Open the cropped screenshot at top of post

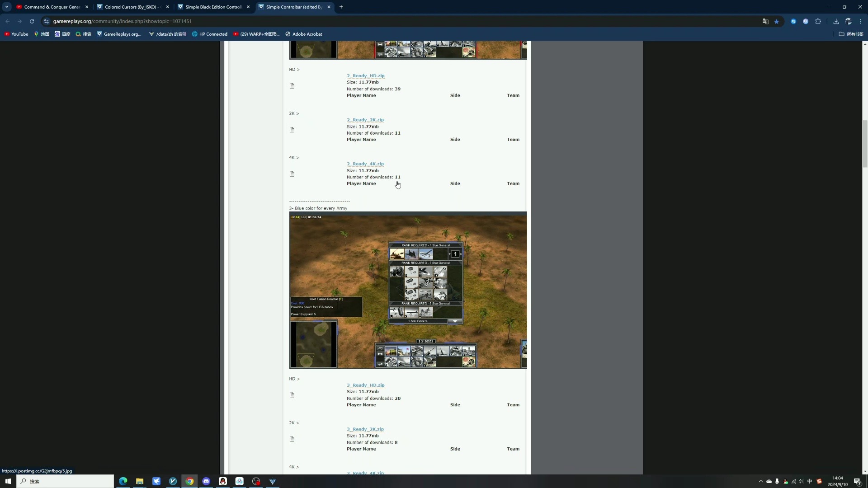tap(408, 50)
